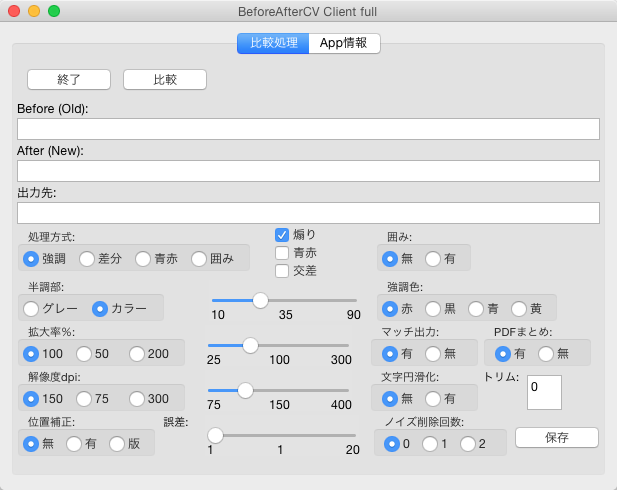617x490 pixels.
Task: Focus the Before (Old) input field
Action: (x=308, y=129)
